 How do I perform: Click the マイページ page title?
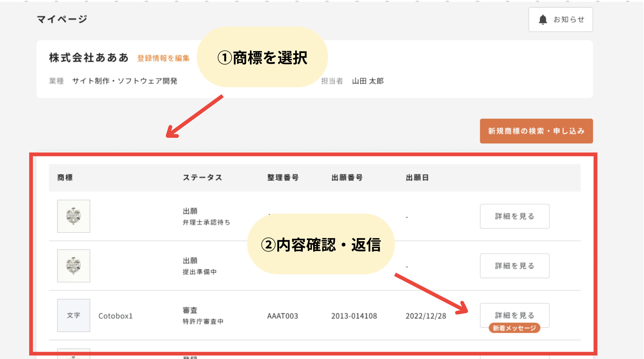coord(62,19)
